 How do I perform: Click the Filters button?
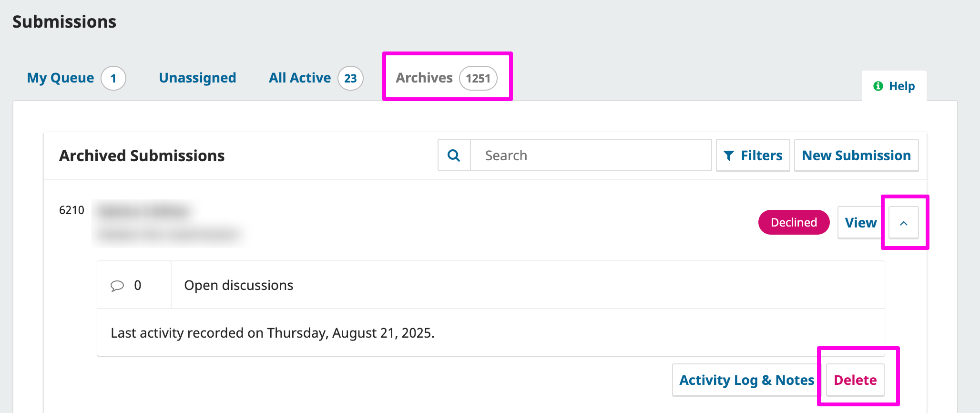click(753, 155)
